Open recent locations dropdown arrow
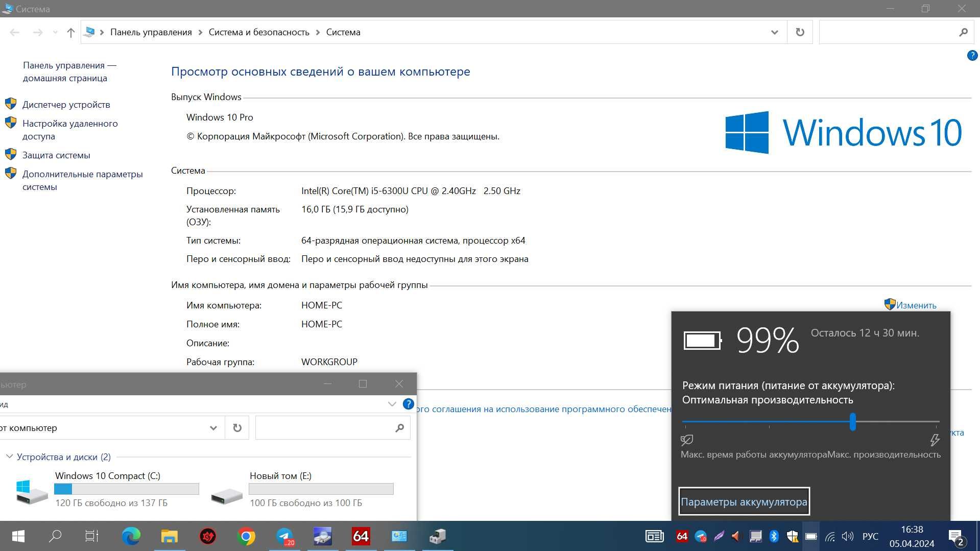Screen dimensions: 980x551 55,32
